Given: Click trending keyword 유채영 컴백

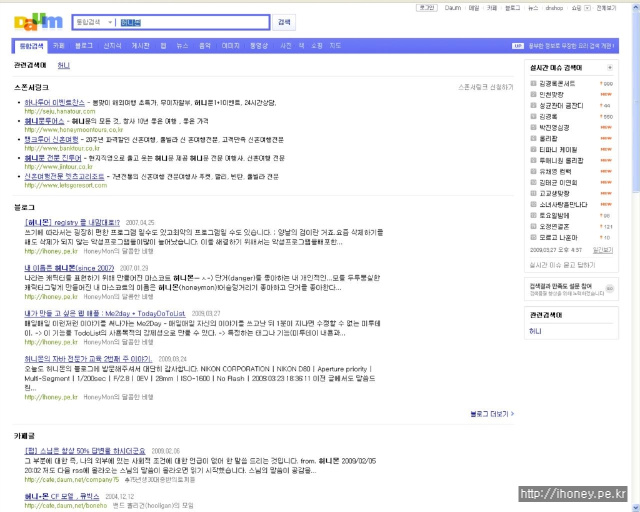Looking at the screenshot, I should [555, 172].
